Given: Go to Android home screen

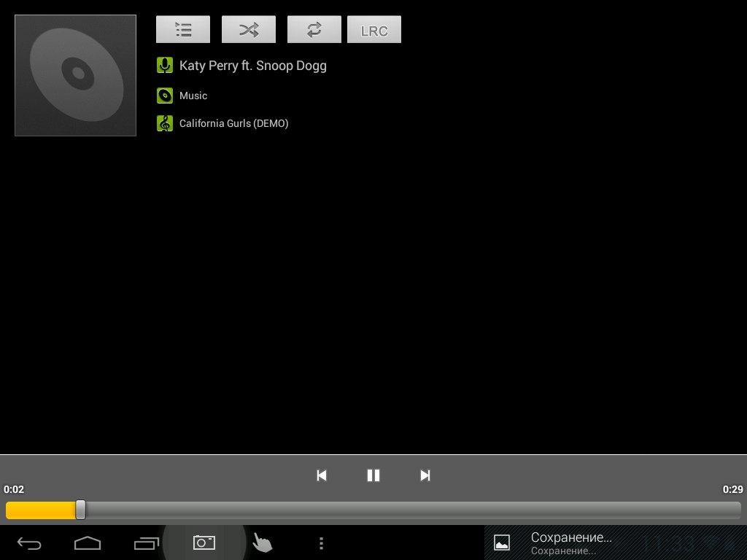Looking at the screenshot, I should [x=88, y=543].
